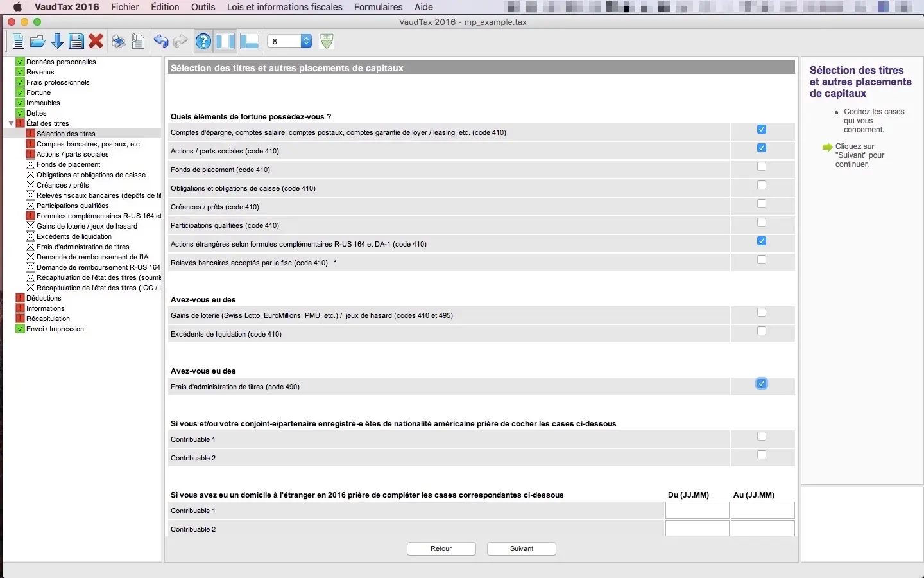The width and height of the screenshot is (924, 578).
Task: Click the Retour button
Action: pyautogui.click(x=441, y=548)
